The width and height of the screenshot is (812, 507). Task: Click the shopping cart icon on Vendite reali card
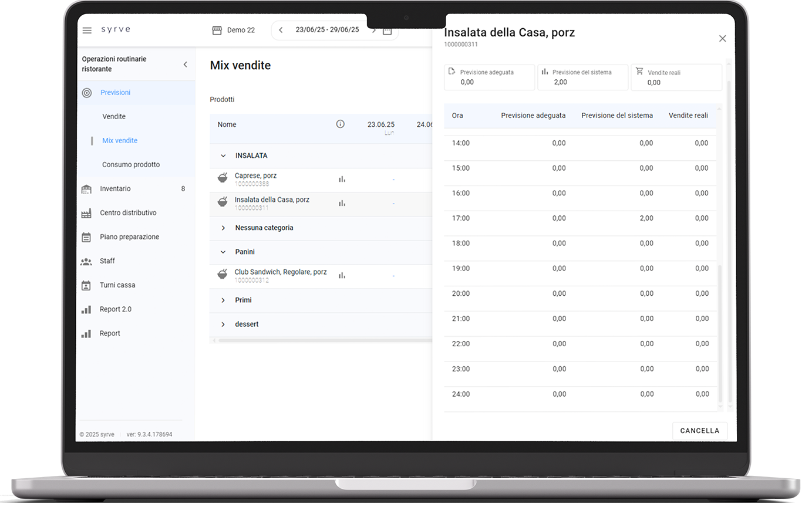[x=640, y=71]
